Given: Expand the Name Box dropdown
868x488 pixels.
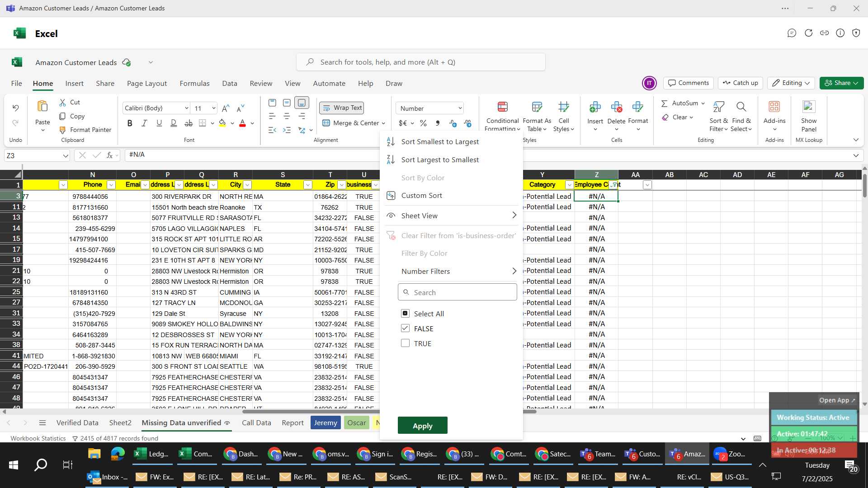Looking at the screenshot, I should point(66,155).
